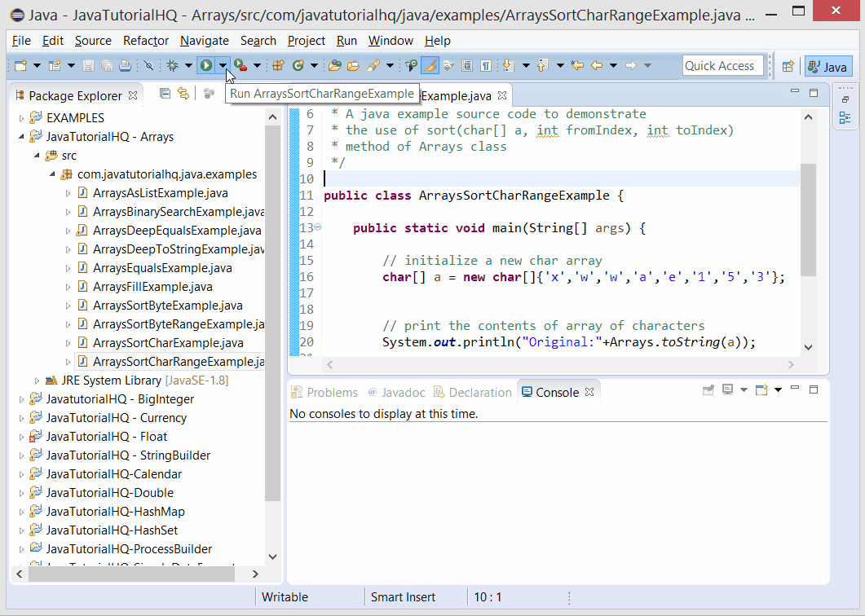The width and height of the screenshot is (865, 616).
Task: Open the Project menu
Action: 307,41
